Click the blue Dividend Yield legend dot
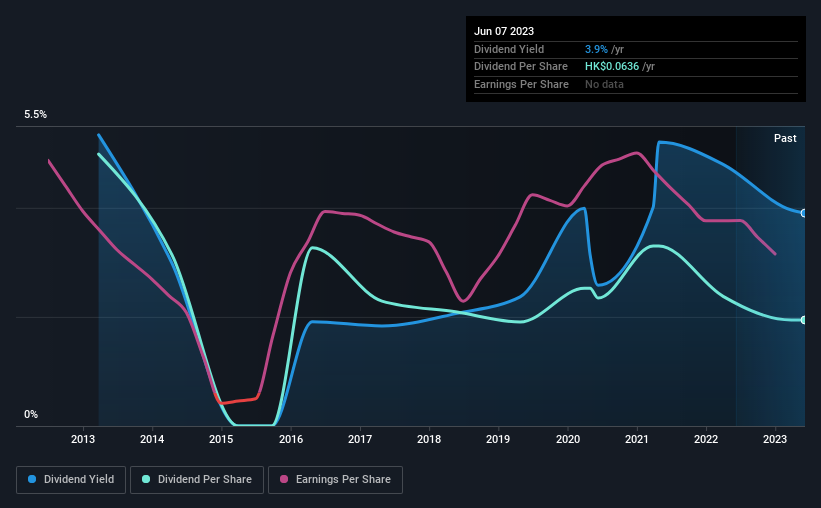The height and width of the screenshot is (508, 821). click(x=32, y=479)
